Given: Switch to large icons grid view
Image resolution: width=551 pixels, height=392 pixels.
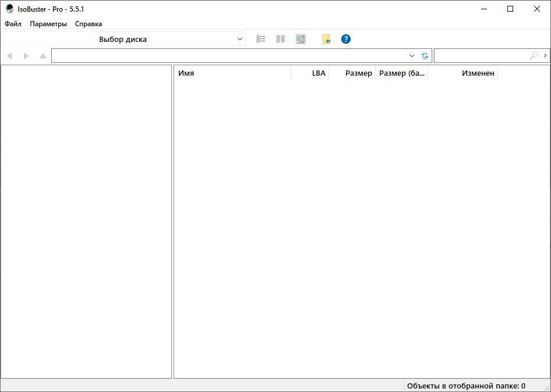Looking at the screenshot, I should point(301,39).
